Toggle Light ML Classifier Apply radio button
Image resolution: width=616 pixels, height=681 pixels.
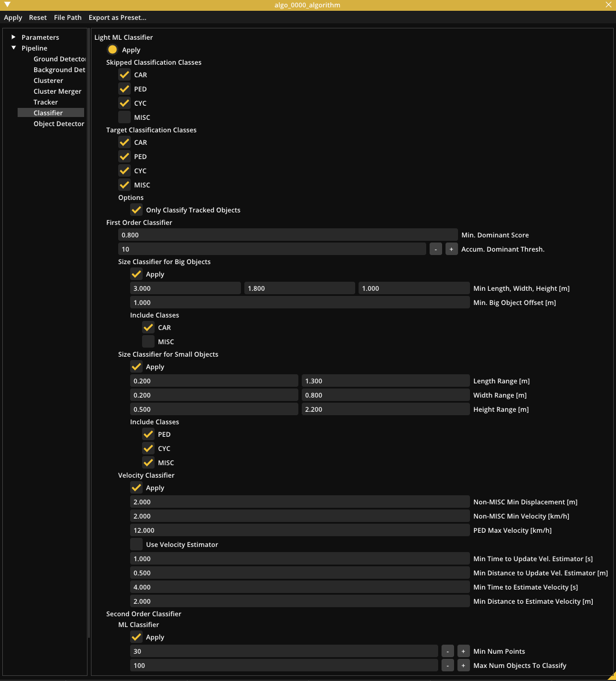pos(113,50)
